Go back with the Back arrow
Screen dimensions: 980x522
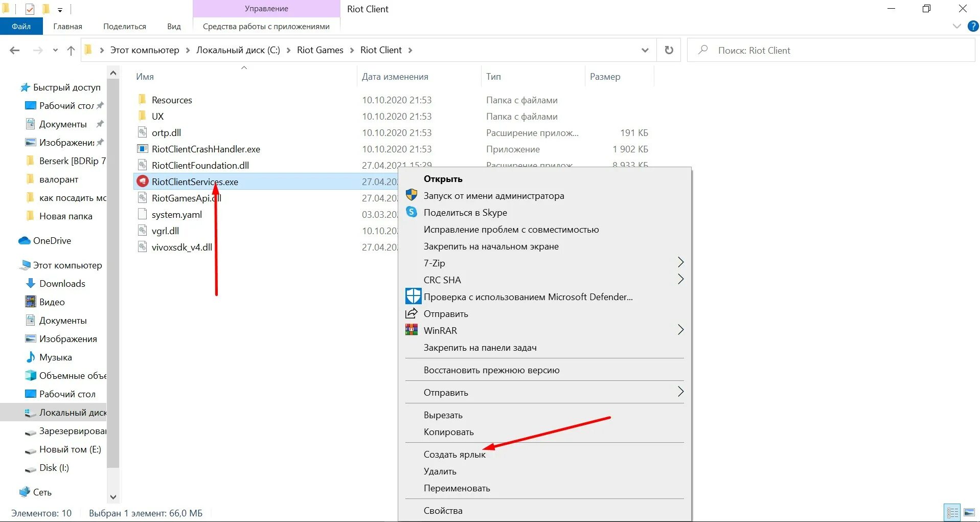point(14,50)
